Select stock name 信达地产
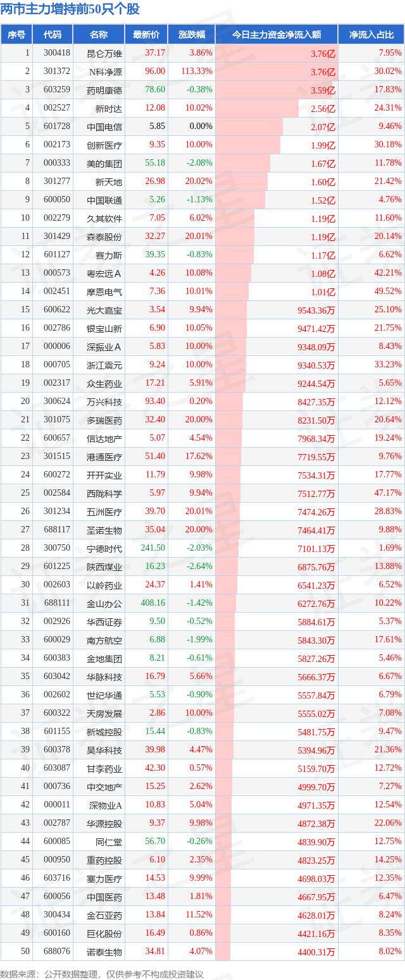Viewport: 405px width, 980px height. 104,438
